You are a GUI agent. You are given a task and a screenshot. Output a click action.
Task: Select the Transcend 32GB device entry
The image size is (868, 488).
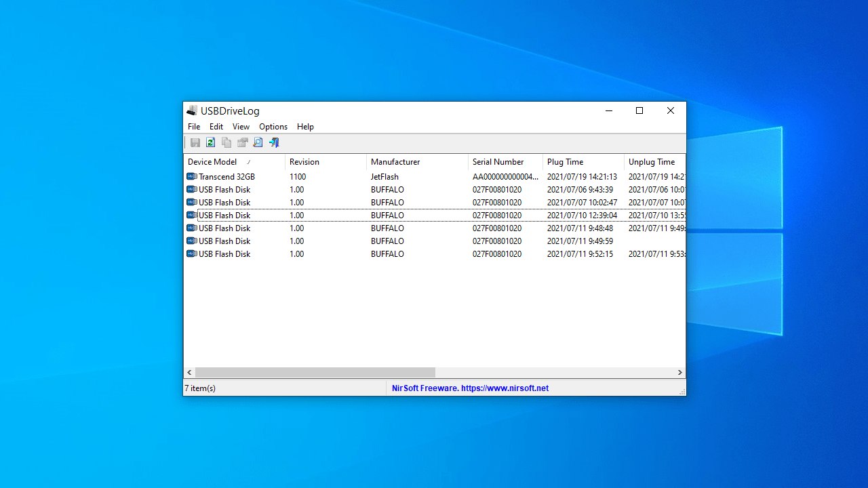point(226,177)
